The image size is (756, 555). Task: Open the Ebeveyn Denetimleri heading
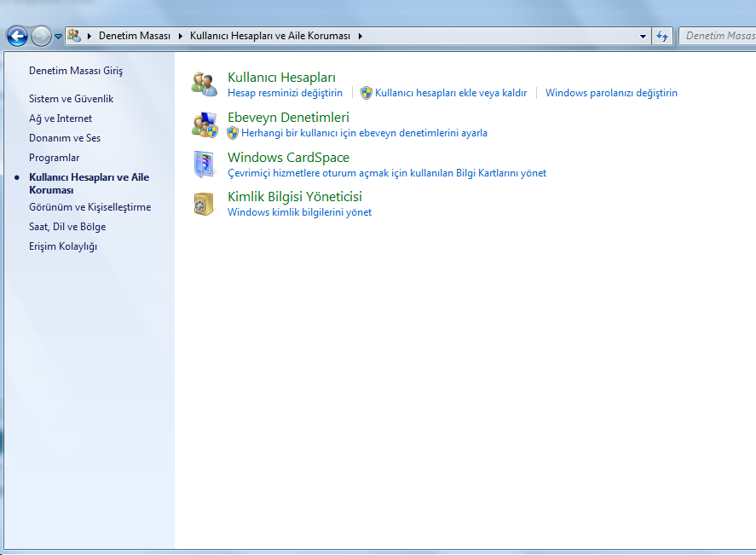tap(288, 117)
